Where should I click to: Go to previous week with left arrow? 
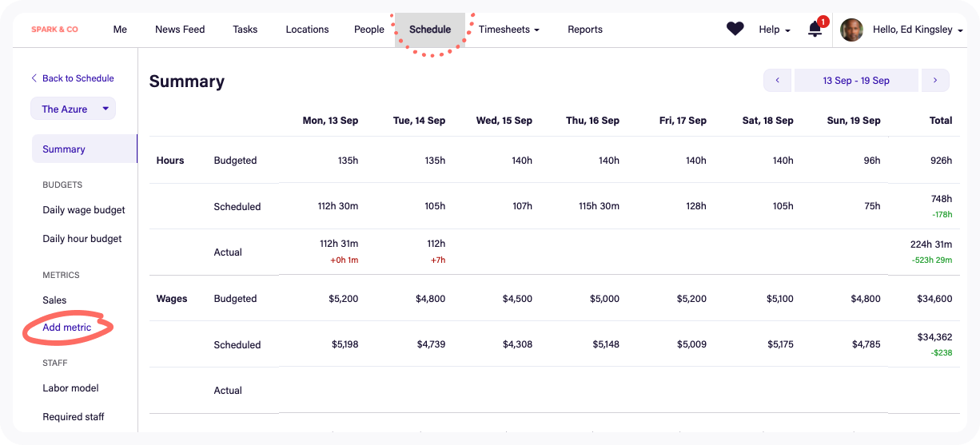[777, 80]
